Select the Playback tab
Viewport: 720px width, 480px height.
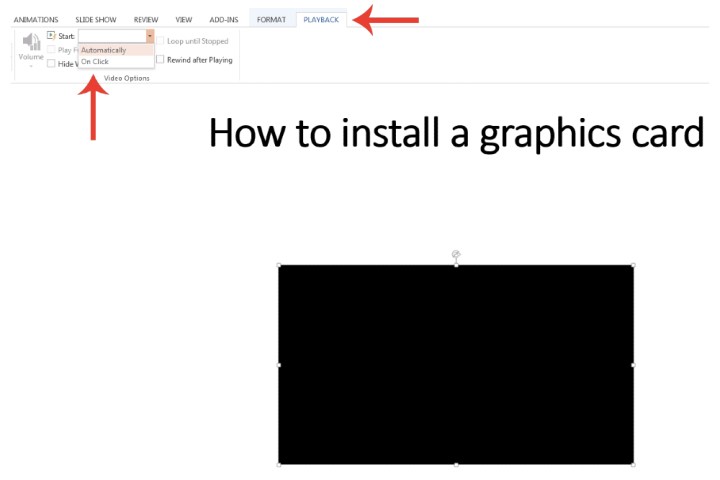(x=321, y=20)
